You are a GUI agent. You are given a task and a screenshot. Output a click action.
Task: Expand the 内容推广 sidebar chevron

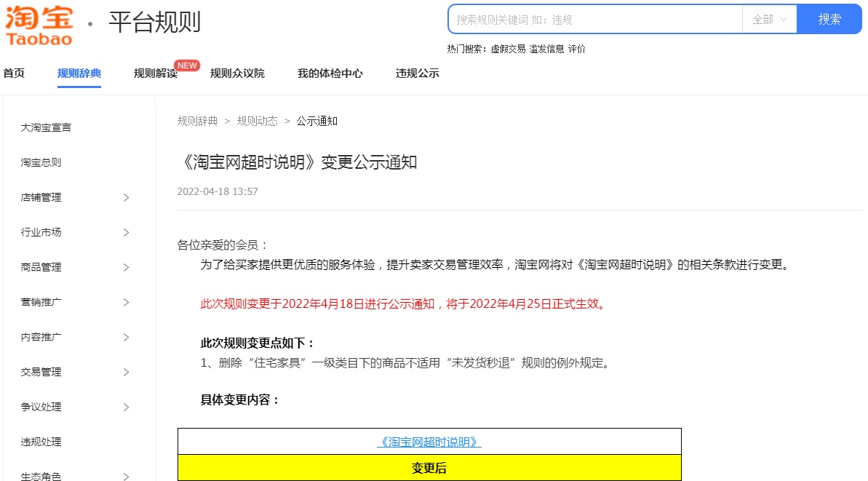[x=126, y=337]
